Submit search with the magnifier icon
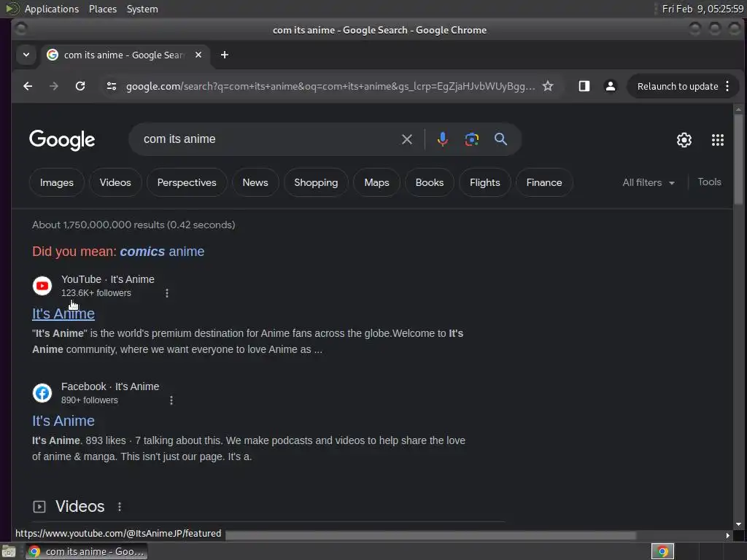The image size is (747, 560). 500,139
